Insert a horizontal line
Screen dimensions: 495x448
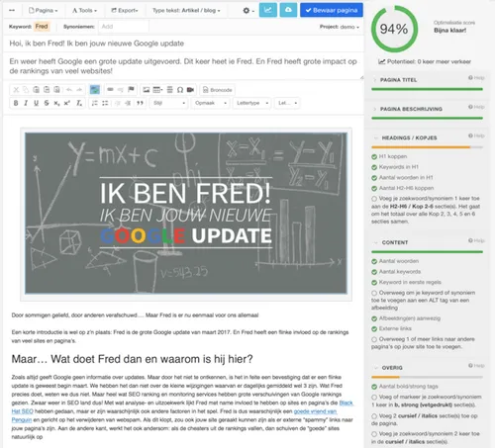click(x=169, y=90)
